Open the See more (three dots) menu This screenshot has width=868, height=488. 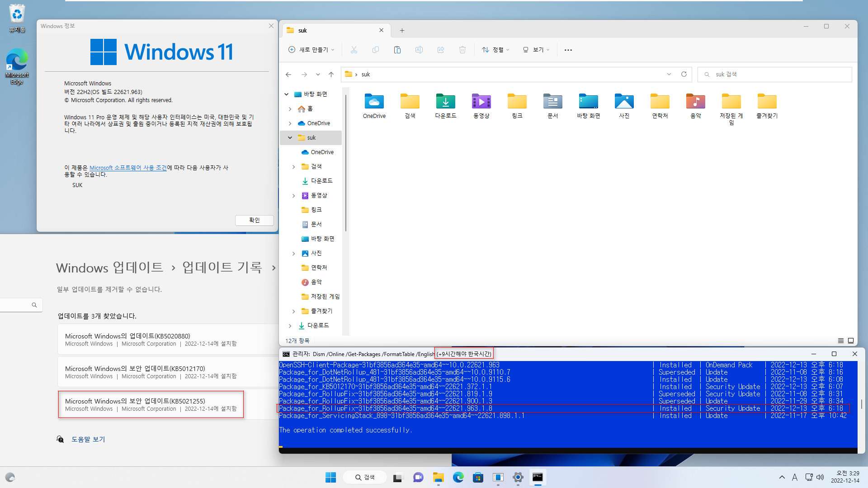pos(568,50)
